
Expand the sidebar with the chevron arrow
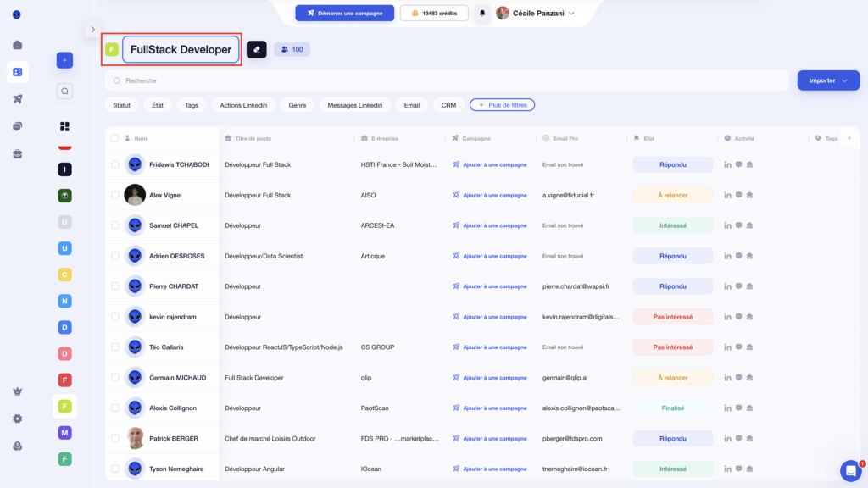point(92,30)
